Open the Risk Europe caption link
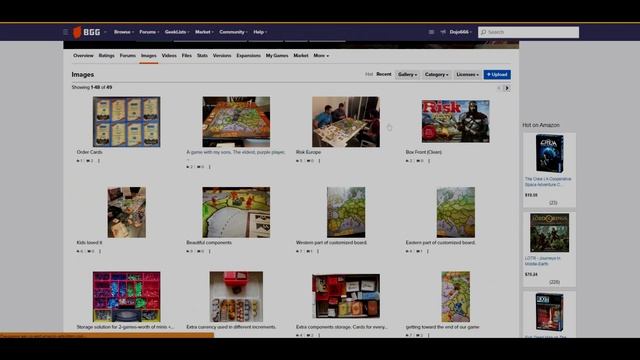The image size is (640, 360). tap(308, 152)
